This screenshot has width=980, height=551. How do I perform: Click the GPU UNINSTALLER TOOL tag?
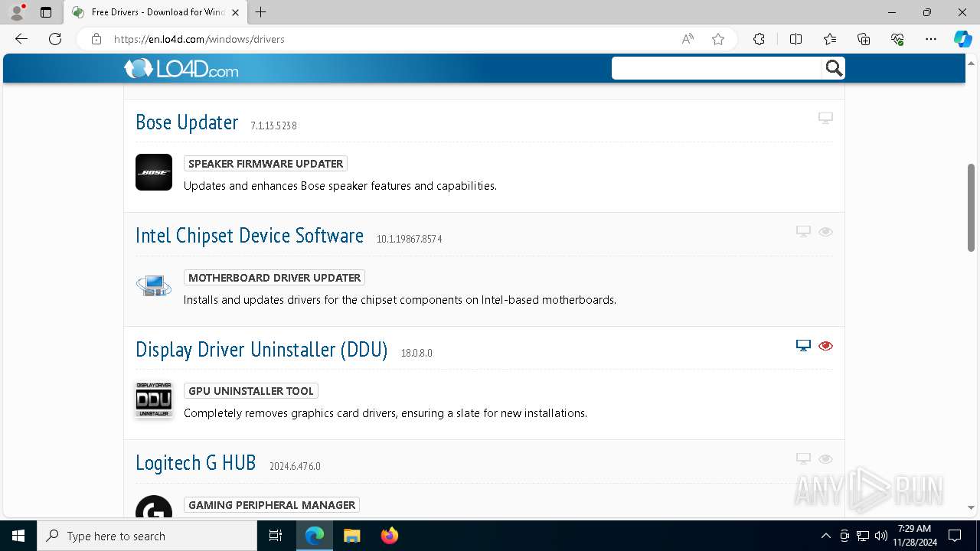[x=251, y=391]
